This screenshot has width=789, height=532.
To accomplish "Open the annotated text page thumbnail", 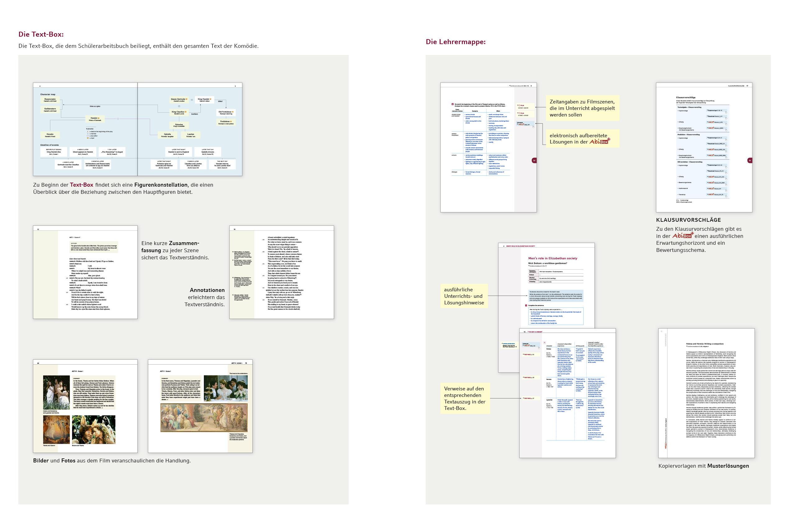I will (x=282, y=272).
